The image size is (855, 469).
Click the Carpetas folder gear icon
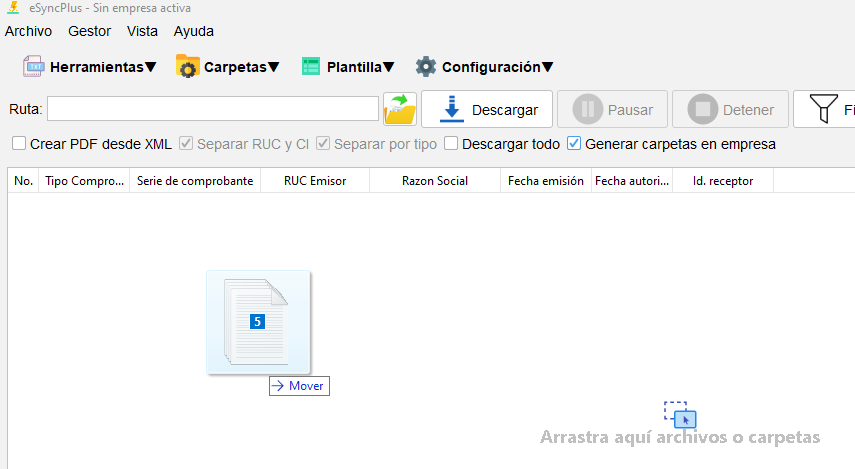pos(187,67)
